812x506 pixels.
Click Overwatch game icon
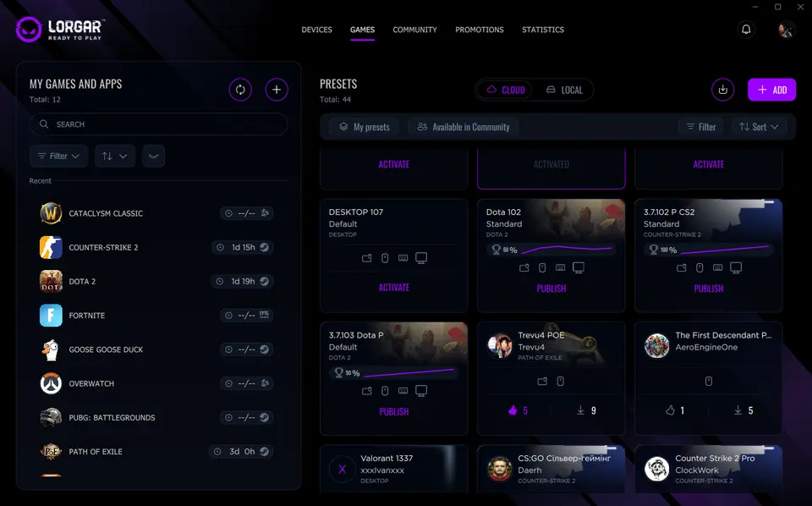point(51,383)
